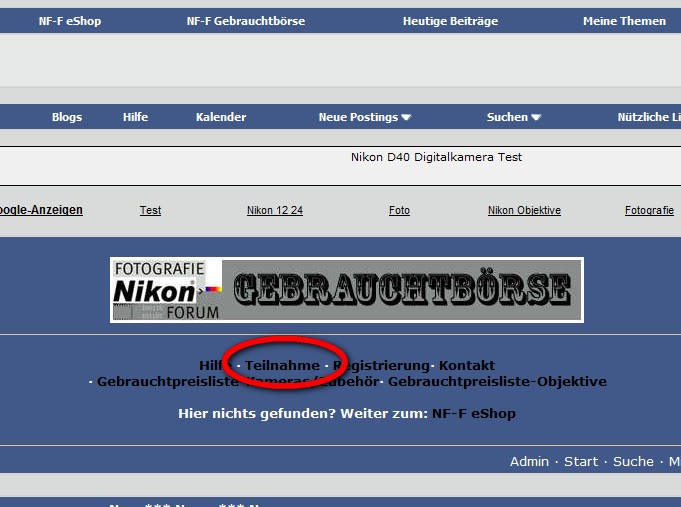Open Hilfe link below the banner
Screen dimensions: 681x507
pyautogui.click(x=215, y=365)
